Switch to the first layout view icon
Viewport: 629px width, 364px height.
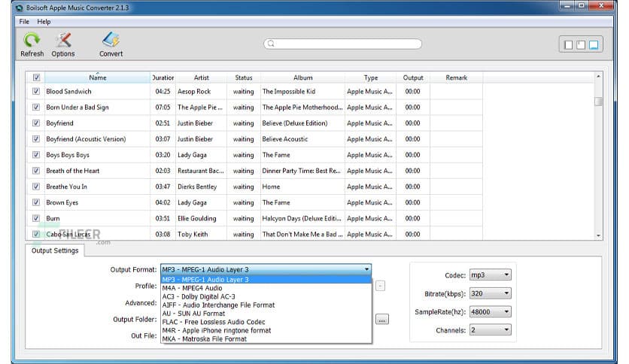coord(568,44)
